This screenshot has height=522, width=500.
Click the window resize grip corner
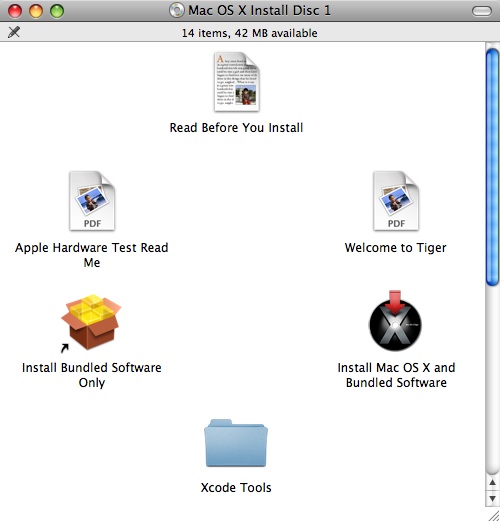click(x=493, y=515)
